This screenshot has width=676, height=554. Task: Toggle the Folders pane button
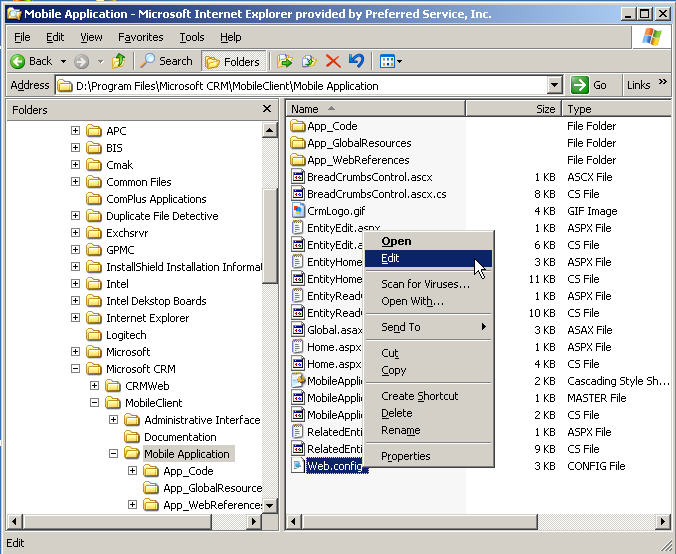tap(234, 61)
